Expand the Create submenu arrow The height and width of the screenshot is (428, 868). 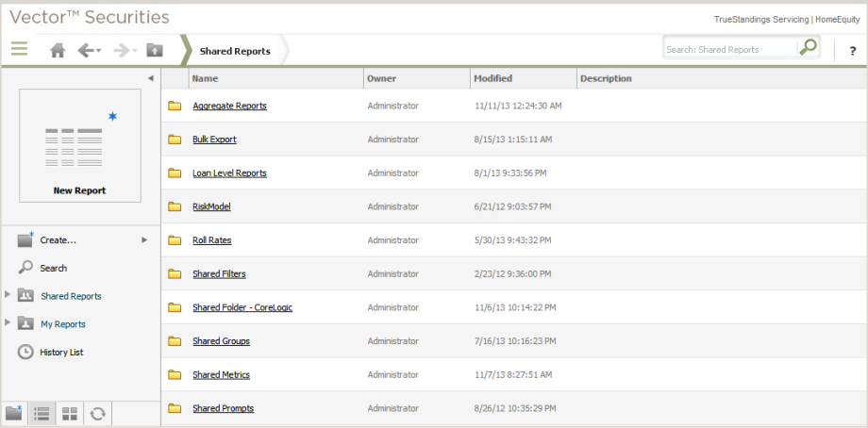click(x=144, y=240)
